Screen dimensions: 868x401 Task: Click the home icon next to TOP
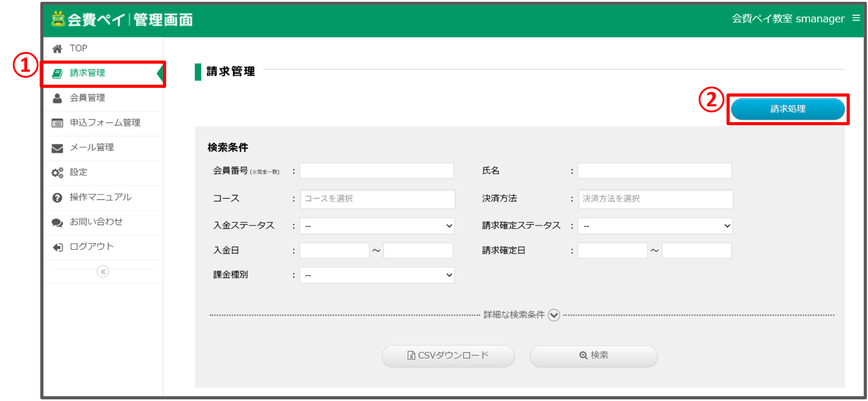point(58,48)
